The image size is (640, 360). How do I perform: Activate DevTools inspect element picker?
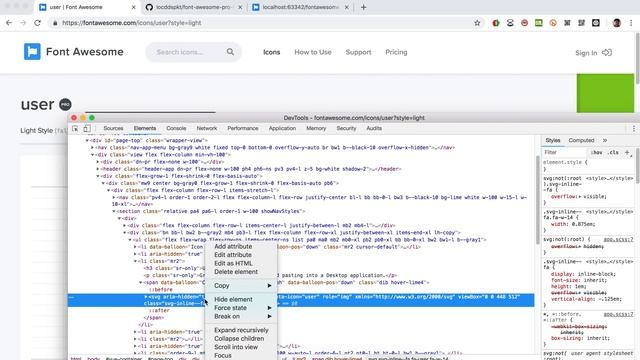75,128
